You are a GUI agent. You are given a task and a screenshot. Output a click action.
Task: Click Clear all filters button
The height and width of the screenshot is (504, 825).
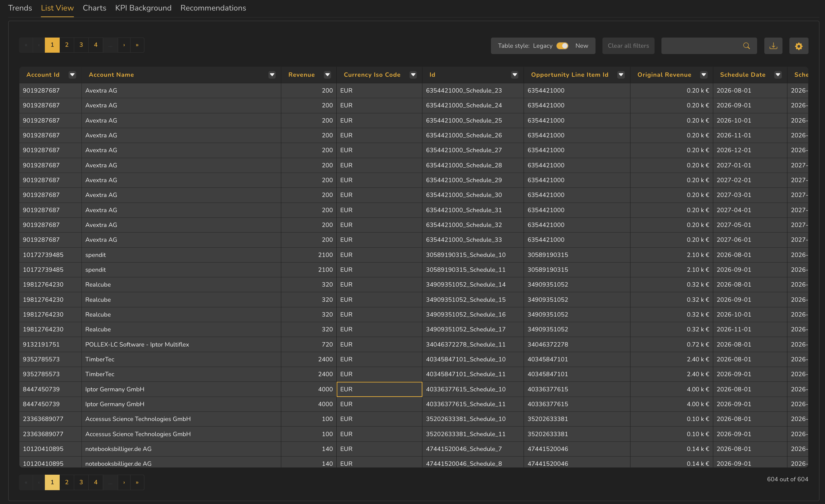click(628, 46)
